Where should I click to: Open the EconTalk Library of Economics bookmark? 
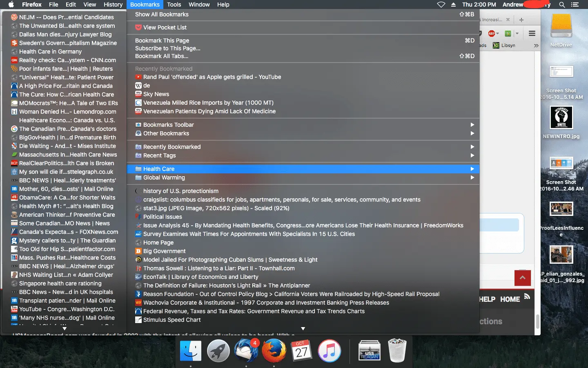tap(200, 277)
